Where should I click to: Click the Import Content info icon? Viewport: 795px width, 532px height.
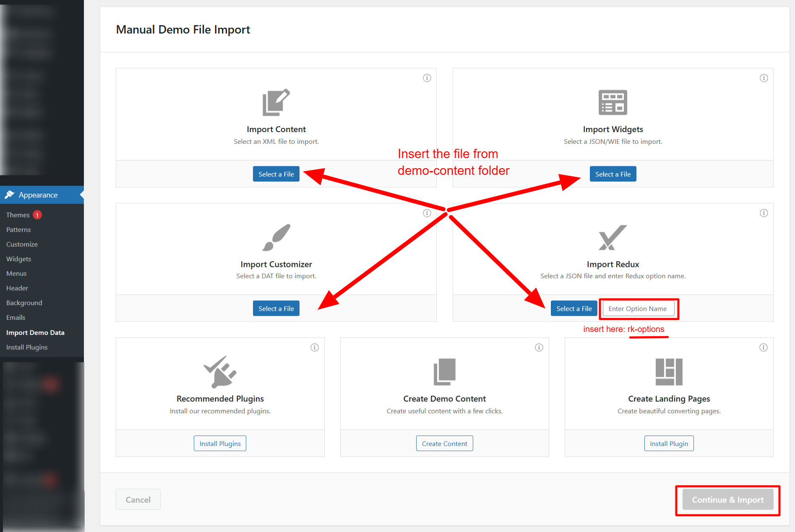coord(427,78)
